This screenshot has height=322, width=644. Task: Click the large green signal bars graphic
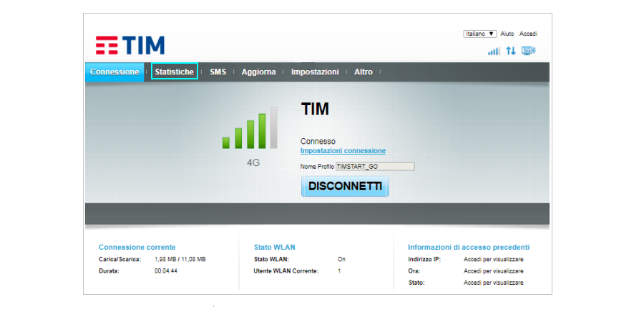(250, 128)
